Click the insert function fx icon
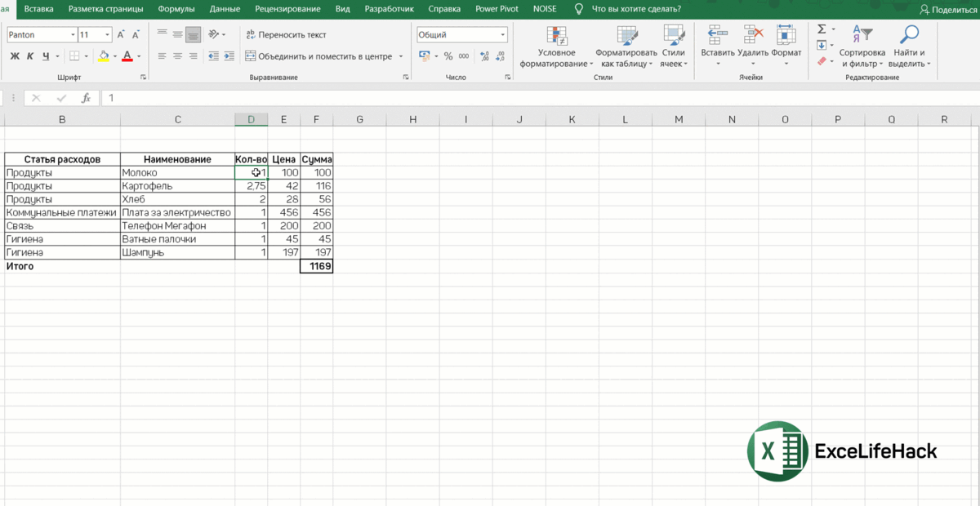The width and height of the screenshot is (980, 506). [x=86, y=98]
